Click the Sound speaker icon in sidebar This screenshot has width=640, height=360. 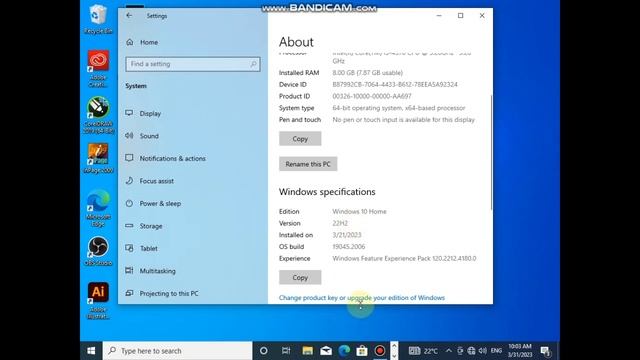[x=129, y=136]
